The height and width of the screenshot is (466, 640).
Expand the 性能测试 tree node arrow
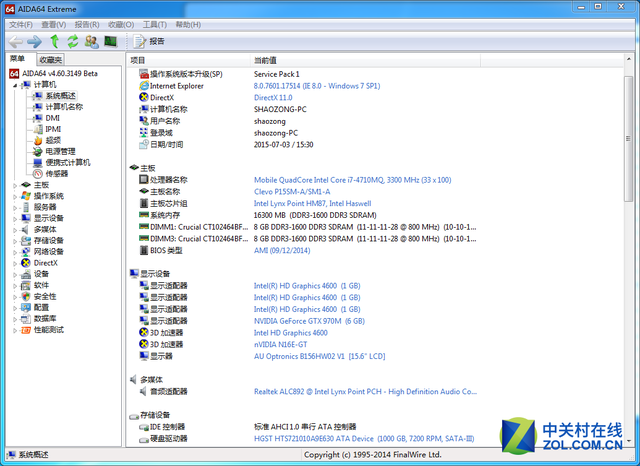(14, 329)
